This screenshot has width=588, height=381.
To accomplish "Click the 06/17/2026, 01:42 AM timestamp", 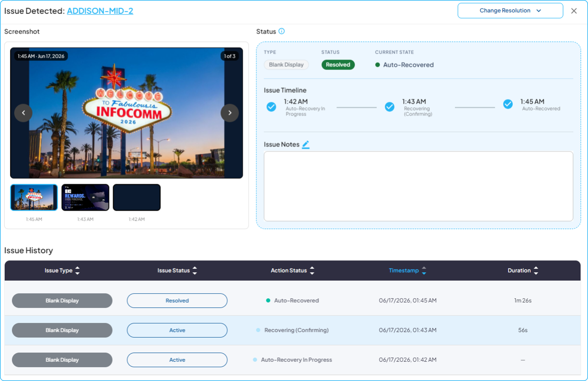I will pyautogui.click(x=408, y=360).
